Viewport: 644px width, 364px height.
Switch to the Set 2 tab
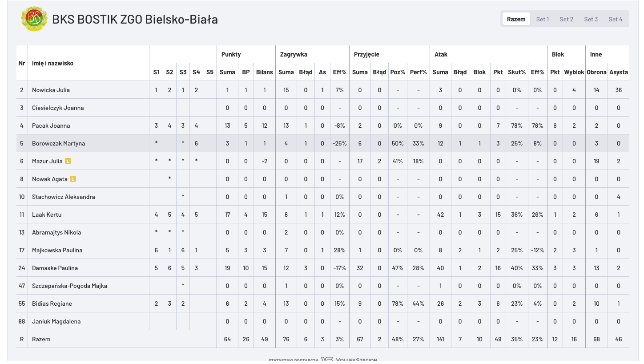[x=566, y=19]
